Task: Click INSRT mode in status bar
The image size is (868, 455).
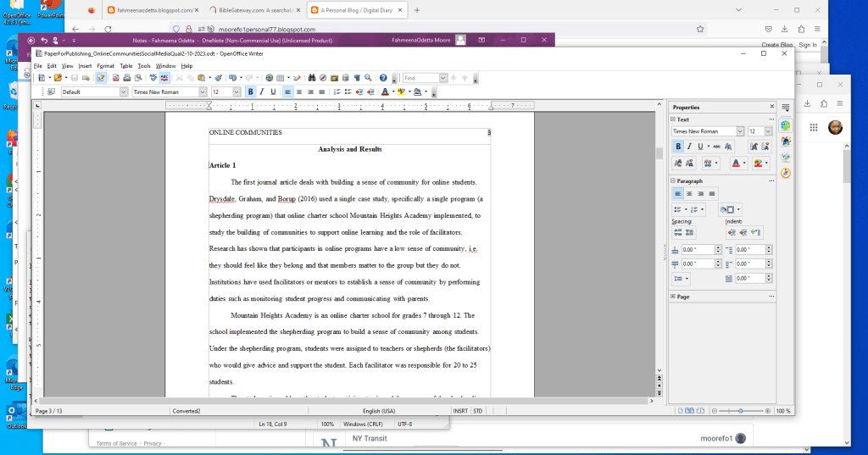Action: [460, 411]
